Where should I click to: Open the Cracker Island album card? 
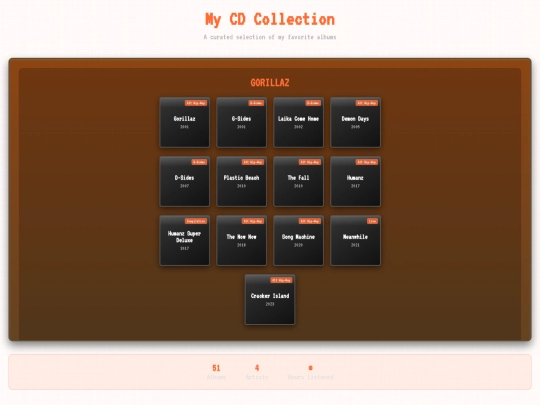270,300
